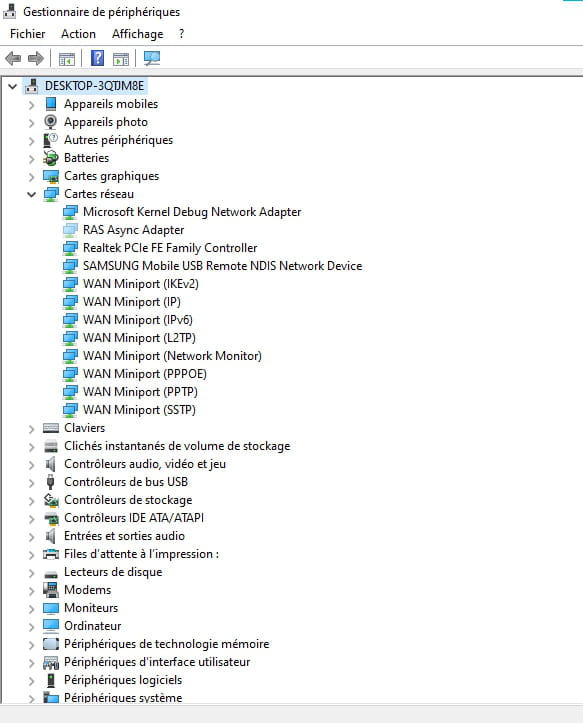The height and width of the screenshot is (723, 583).
Task: Open the Action menu
Action: coord(78,34)
